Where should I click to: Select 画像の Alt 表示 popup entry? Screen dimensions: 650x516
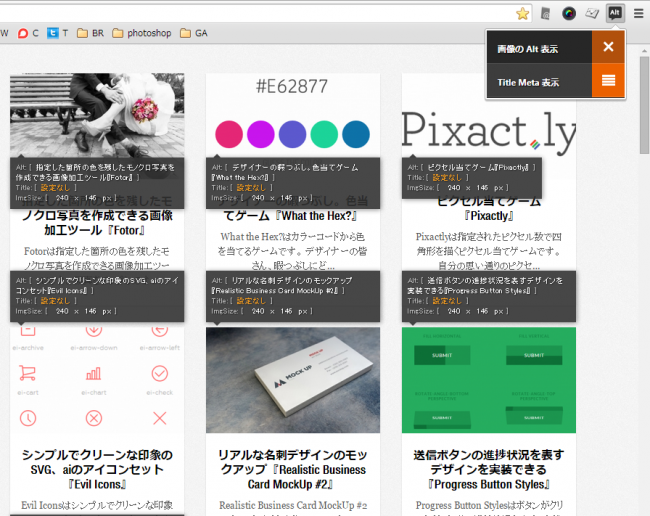tap(539, 47)
